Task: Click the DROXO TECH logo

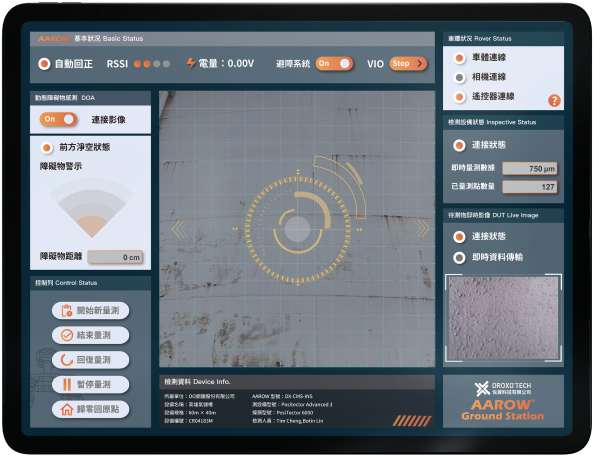Action: tap(503, 388)
